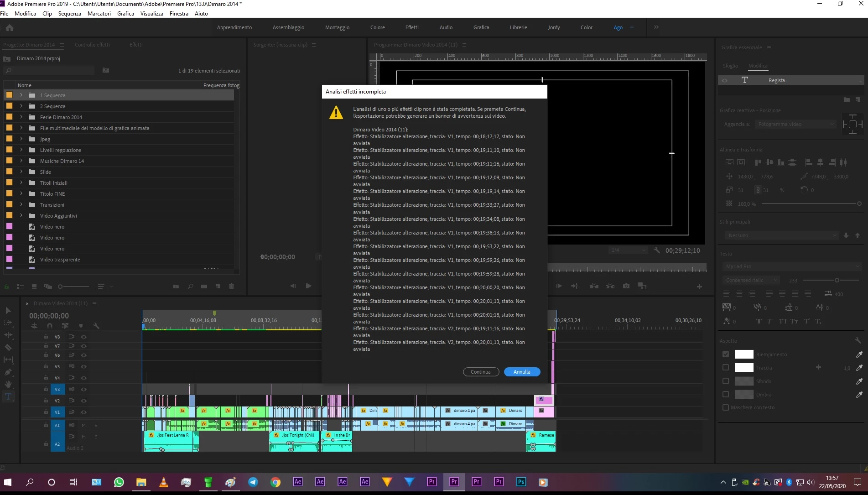Open the Fotogramma video pin dropdown
Viewport: 868px width, 495px height.
pos(795,124)
